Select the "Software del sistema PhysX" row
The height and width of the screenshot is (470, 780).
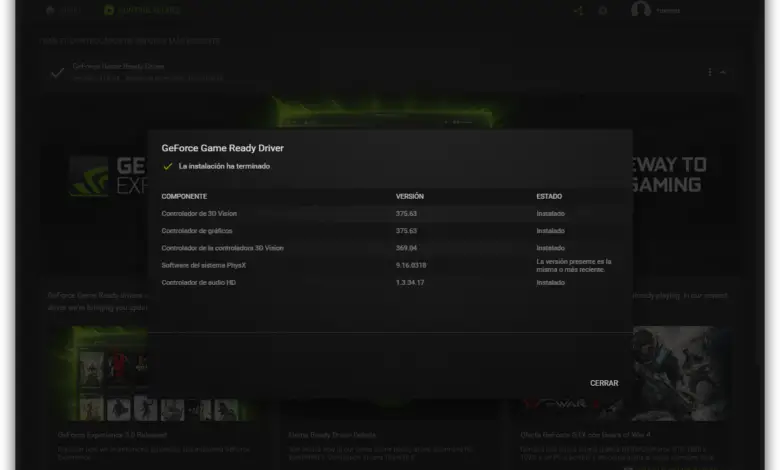coord(390,265)
